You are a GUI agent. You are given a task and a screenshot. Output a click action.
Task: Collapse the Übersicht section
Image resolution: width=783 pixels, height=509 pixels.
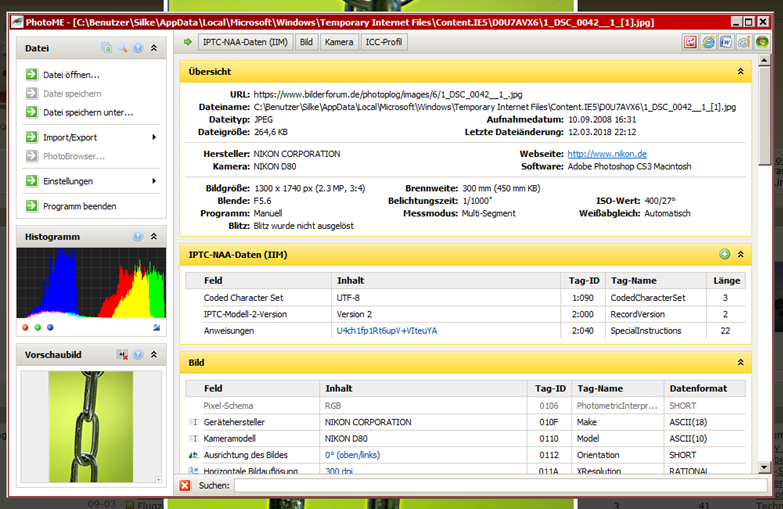[x=741, y=71]
